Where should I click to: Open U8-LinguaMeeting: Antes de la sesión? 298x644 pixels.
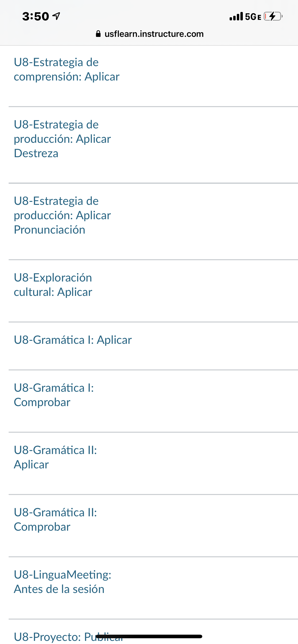pos(62,582)
